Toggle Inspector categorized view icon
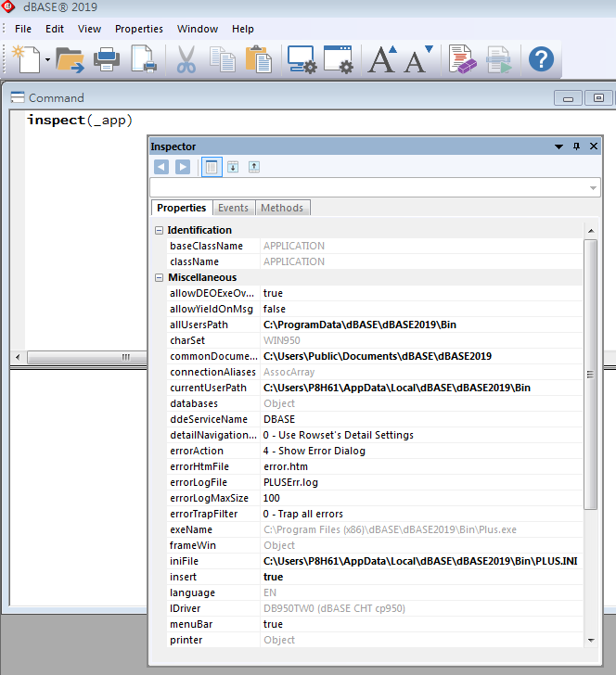This screenshot has width=616, height=675. 212,167
